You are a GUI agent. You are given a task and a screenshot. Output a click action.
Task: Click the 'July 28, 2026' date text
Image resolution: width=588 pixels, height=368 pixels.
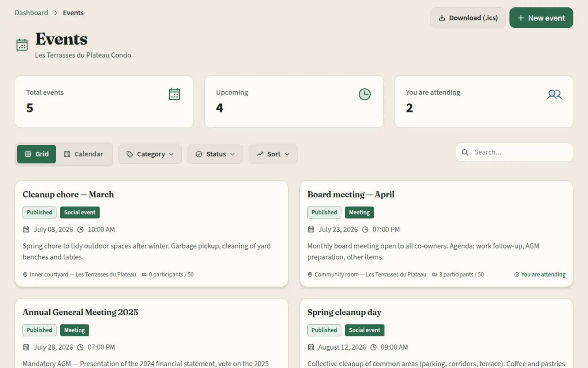53,347
